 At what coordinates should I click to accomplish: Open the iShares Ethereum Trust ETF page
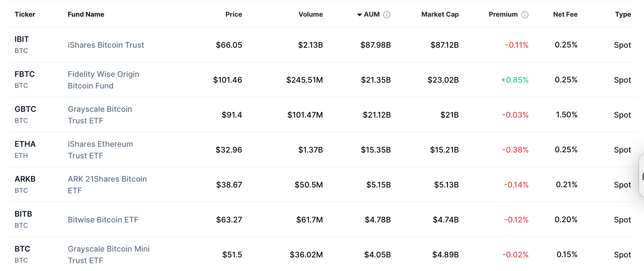click(100, 150)
